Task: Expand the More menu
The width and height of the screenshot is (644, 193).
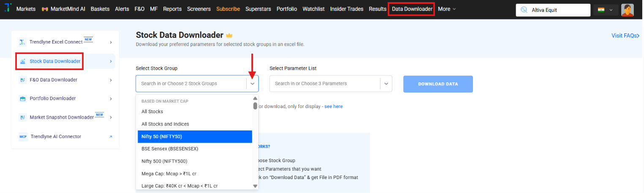Action: (447, 9)
